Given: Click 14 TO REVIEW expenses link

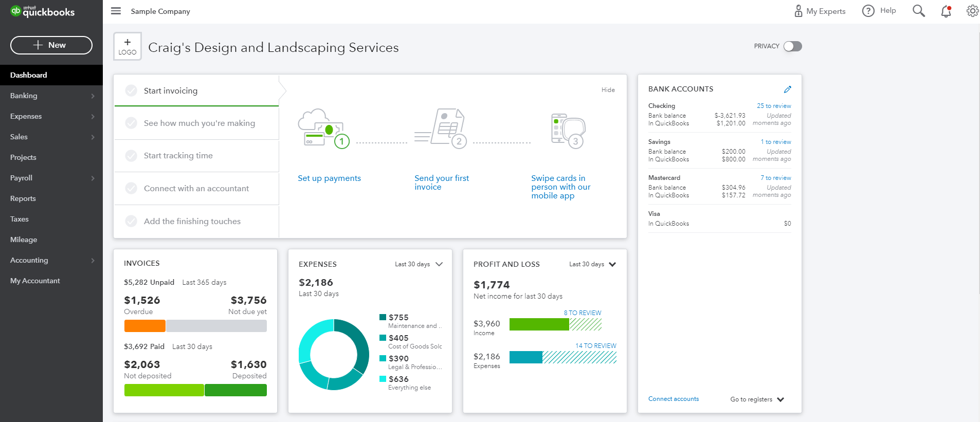Looking at the screenshot, I should [596, 346].
